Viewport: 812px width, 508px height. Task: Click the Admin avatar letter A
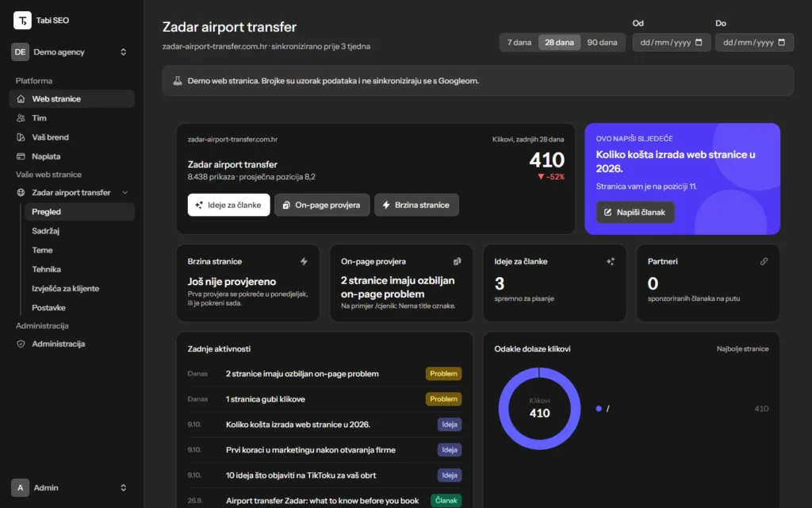click(x=20, y=487)
